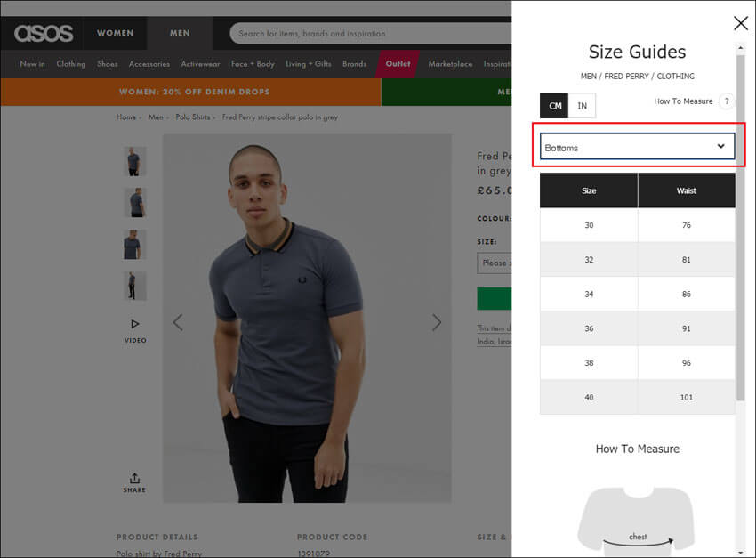
Task: Click waist value 86 cell
Action: (x=687, y=295)
